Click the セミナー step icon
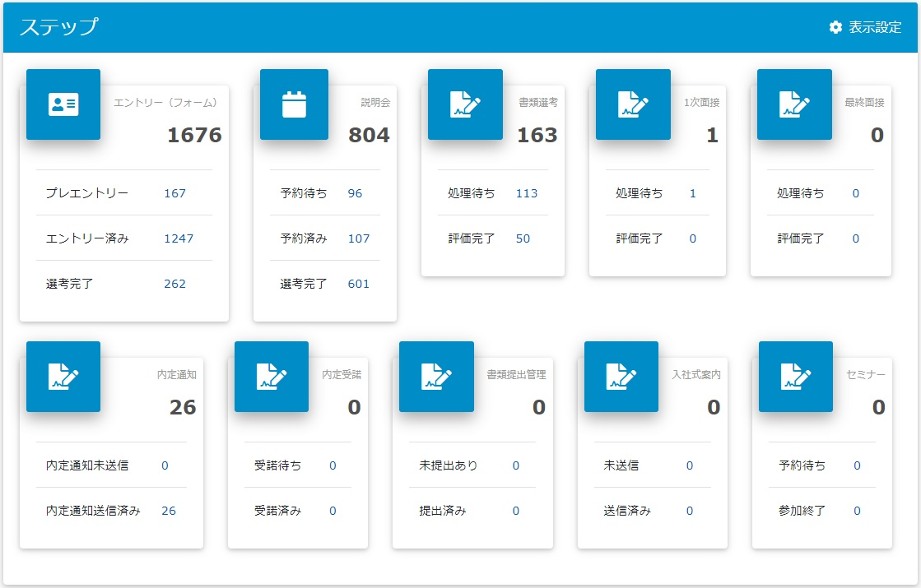 pyautogui.click(x=796, y=377)
